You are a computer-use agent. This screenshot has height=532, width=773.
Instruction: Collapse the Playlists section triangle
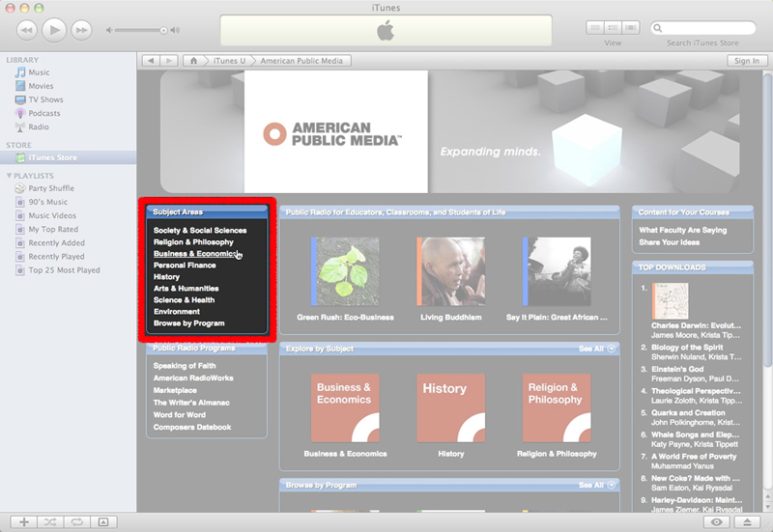pos(9,176)
